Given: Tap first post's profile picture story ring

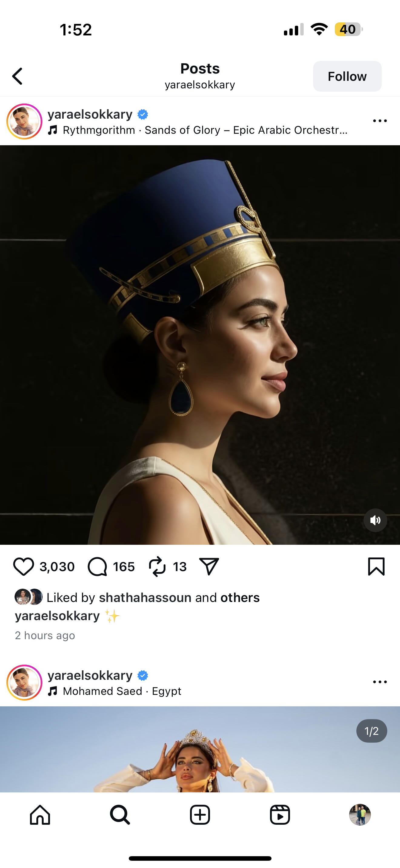Looking at the screenshot, I should (x=24, y=121).
